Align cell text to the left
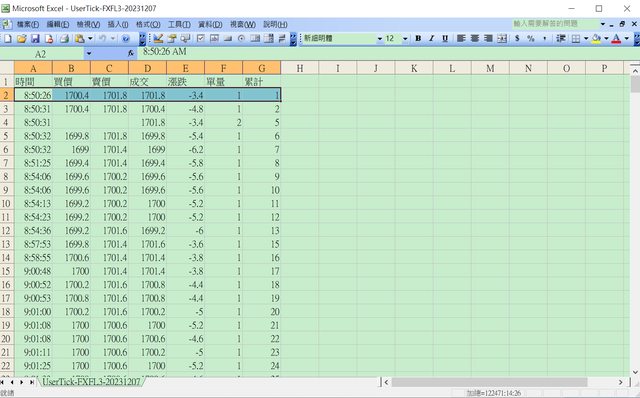 (x=461, y=38)
